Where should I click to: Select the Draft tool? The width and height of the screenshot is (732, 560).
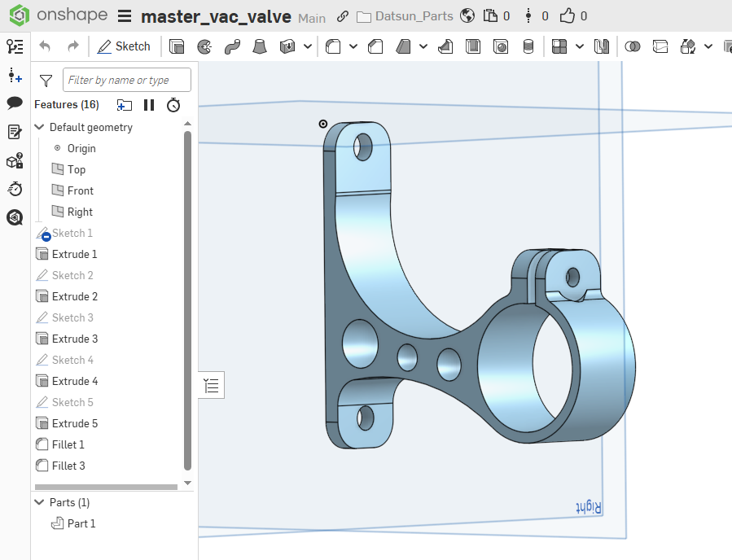point(403,46)
